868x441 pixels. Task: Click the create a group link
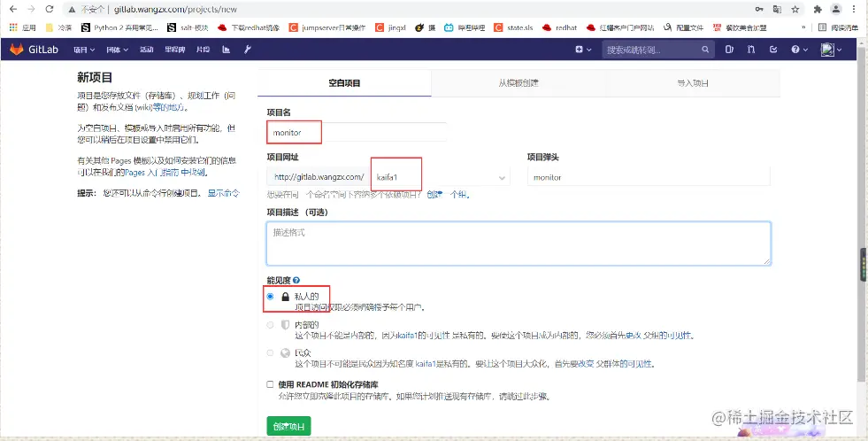tap(448, 195)
